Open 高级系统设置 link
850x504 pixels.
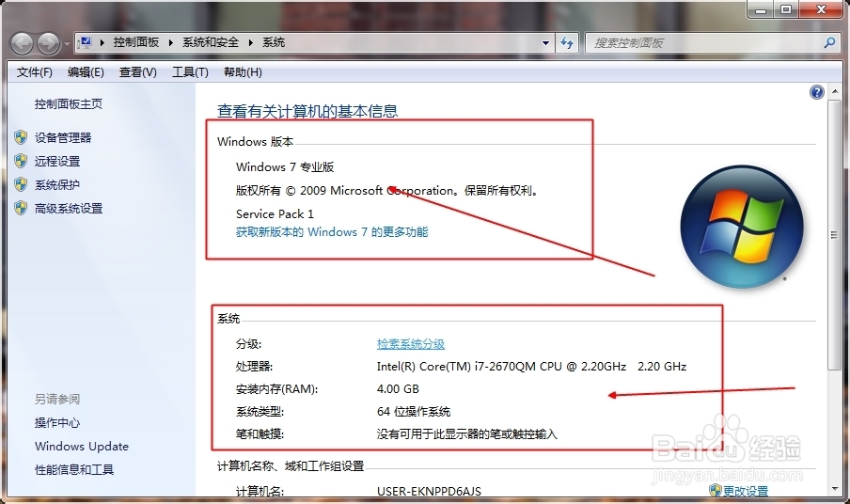coord(69,208)
